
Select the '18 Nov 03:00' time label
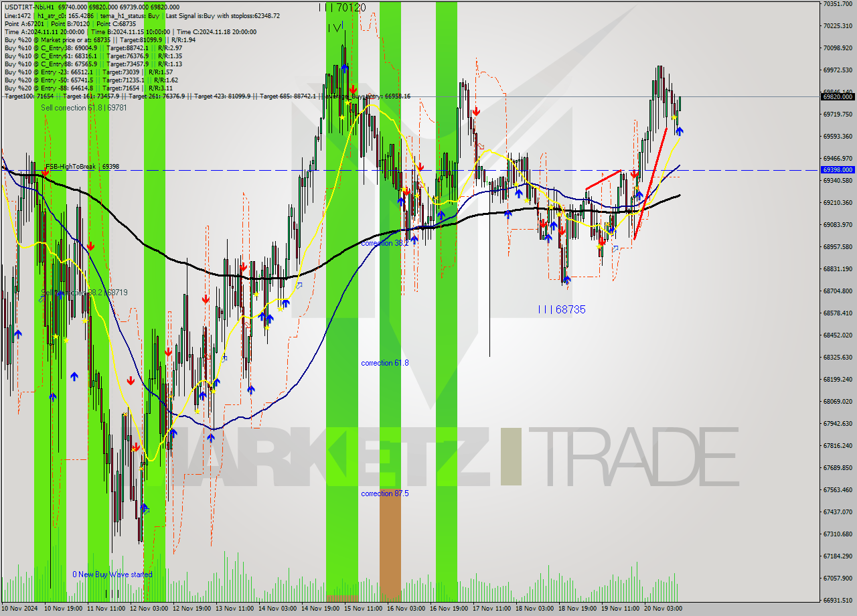point(534,609)
